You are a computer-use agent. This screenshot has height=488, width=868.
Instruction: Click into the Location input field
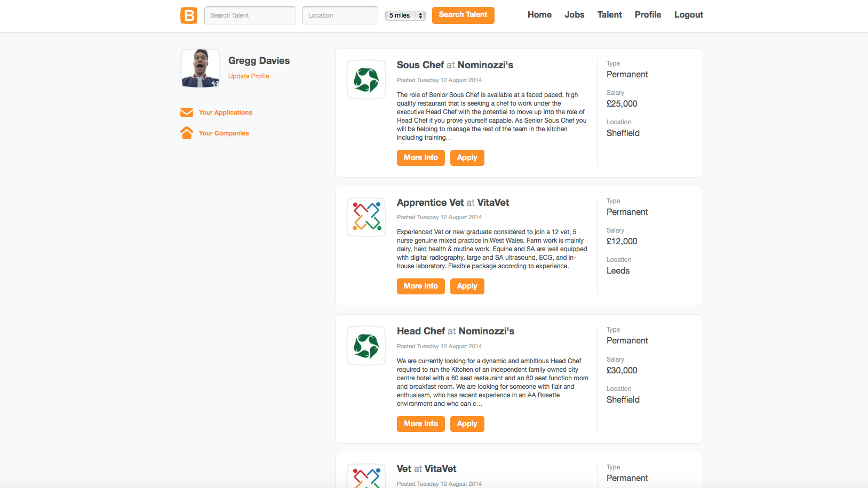click(x=340, y=15)
